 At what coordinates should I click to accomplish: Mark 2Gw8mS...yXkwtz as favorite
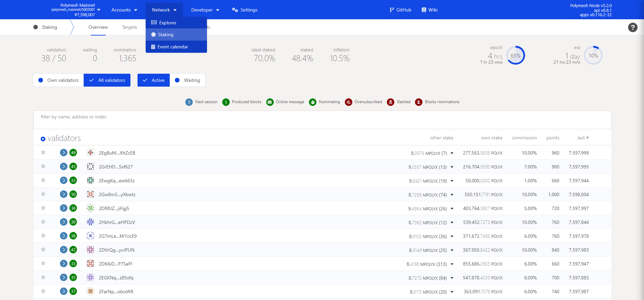point(43,194)
